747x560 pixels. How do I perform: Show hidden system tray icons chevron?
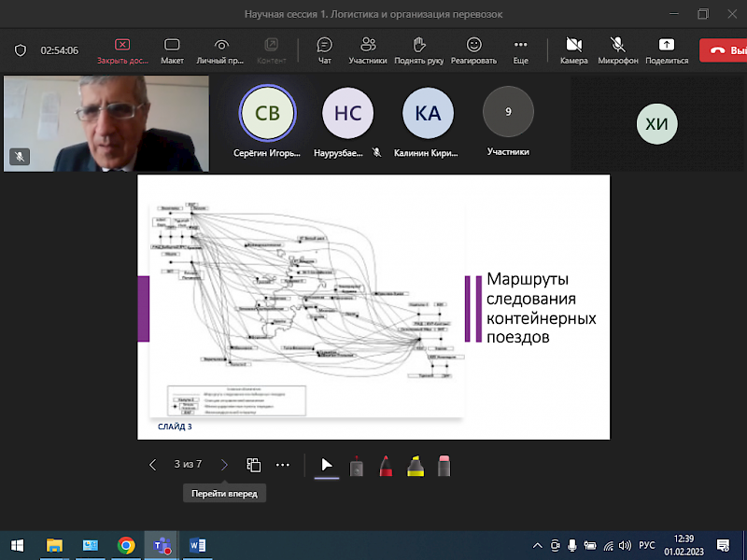(x=537, y=545)
